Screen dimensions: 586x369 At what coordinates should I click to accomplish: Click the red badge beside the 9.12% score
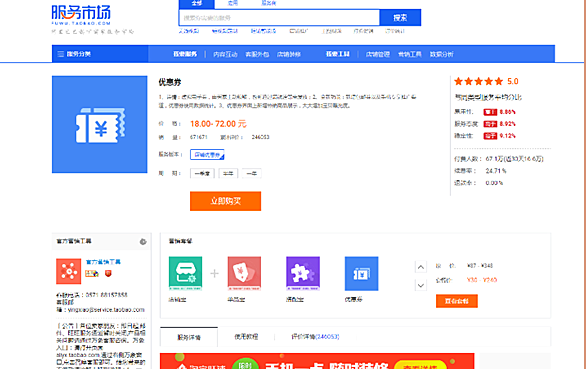pyautogui.click(x=490, y=136)
